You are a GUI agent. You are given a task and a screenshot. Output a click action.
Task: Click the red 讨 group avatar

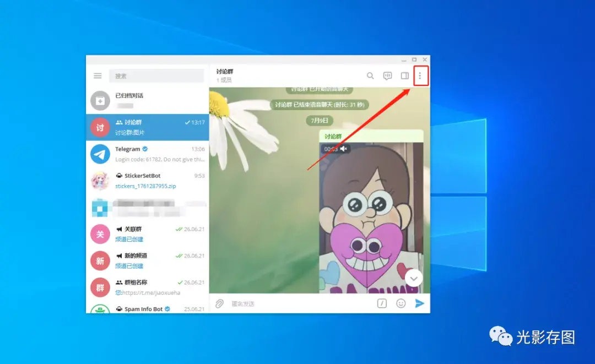click(100, 127)
